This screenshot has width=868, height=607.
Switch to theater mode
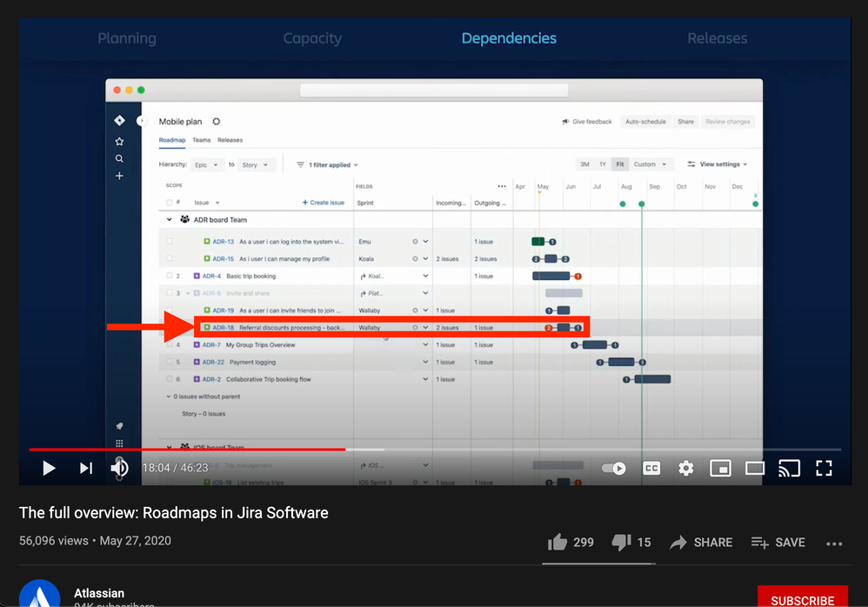click(755, 468)
